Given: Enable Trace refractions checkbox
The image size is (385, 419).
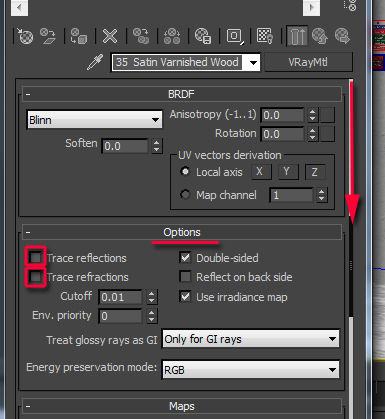Looking at the screenshot, I should click(x=35, y=277).
